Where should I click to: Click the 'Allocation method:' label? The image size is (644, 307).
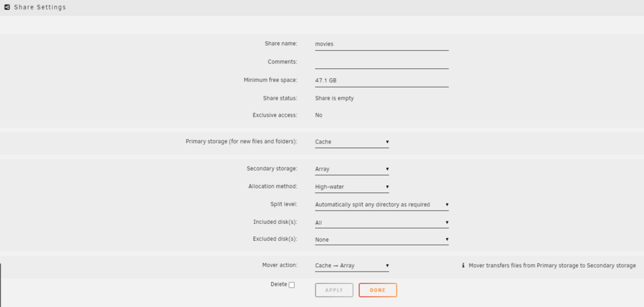click(x=272, y=187)
